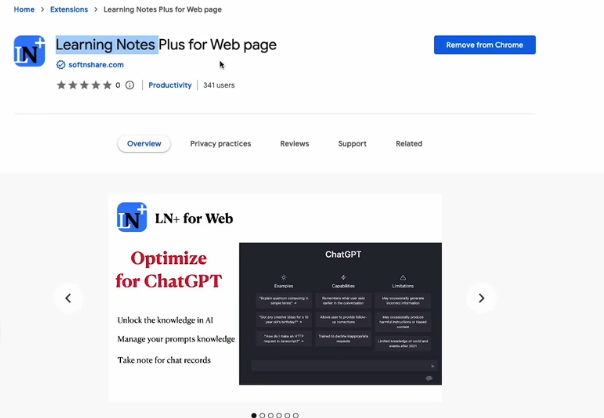Click the breadcrumb chevron after Home
The width and height of the screenshot is (604, 418).
[x=42, y=9]
